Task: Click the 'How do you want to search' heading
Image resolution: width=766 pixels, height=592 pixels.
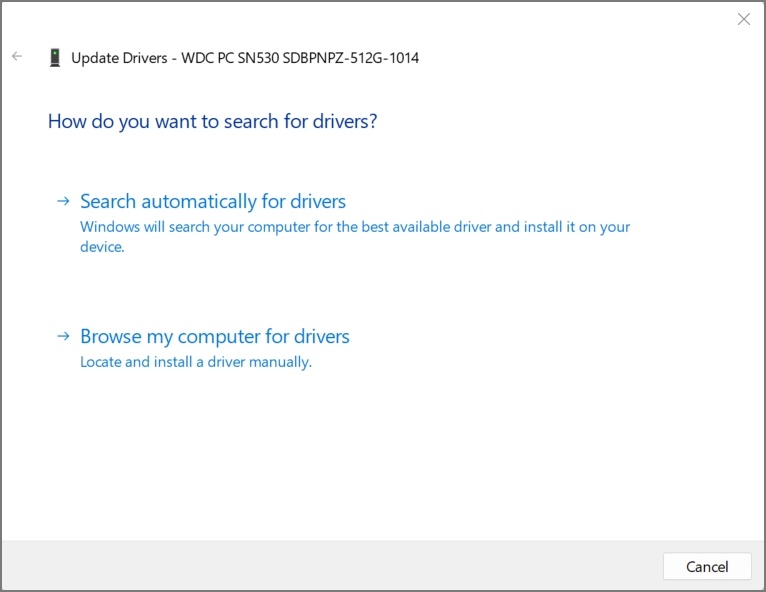Action: pyautogui.click(x=212, y=121)
